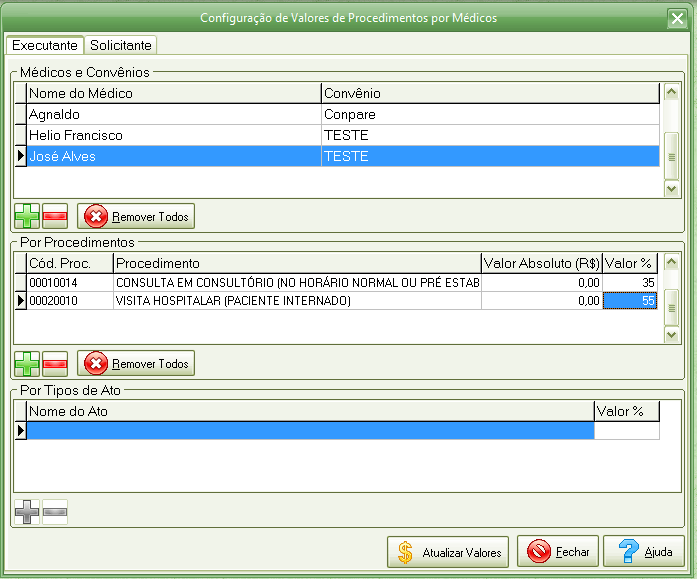Click Valor Absoluto cell for code 00010014
Image resolution: width=697 pixels, height=579 pixels.
[542, 283]
